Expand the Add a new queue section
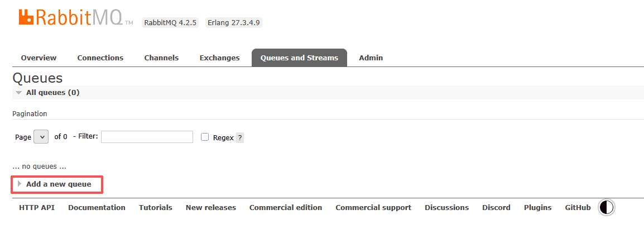644x238 pixels. click(x=58, y=184)
